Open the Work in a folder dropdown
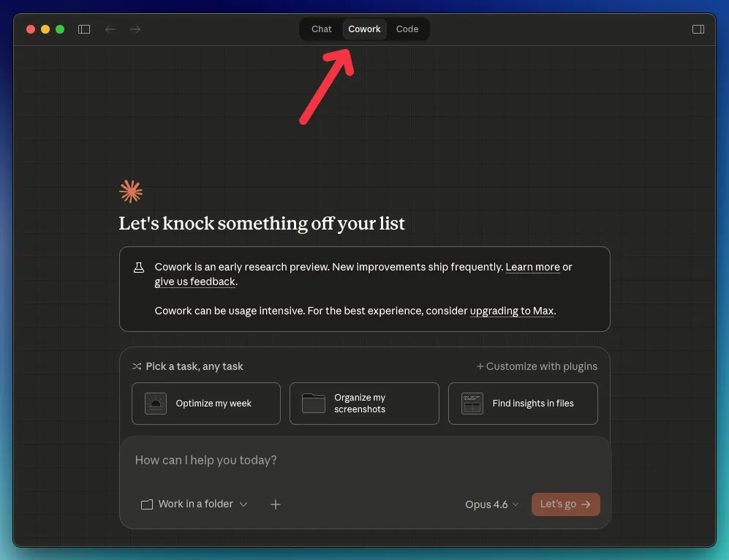The image size is (729, 560). [x=194, y=504]
